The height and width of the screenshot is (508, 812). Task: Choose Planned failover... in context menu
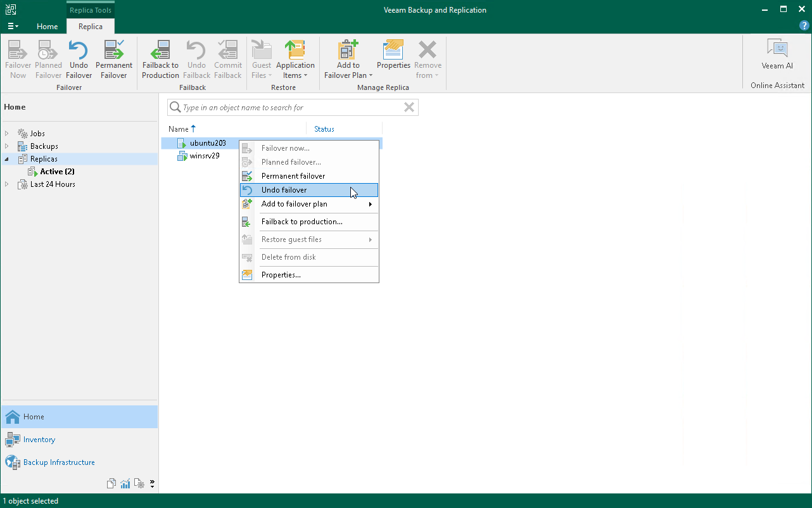pyautogui.click(x=309, y=162)
